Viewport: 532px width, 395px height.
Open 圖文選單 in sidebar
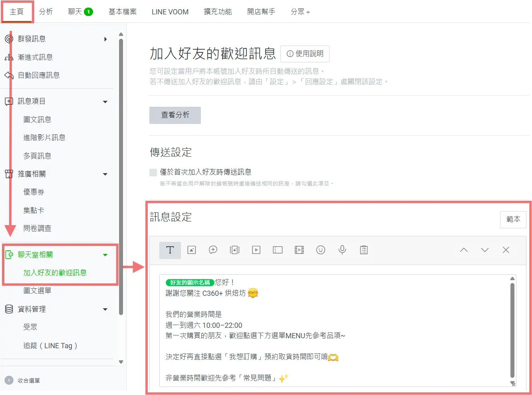[x=37, y=291]
